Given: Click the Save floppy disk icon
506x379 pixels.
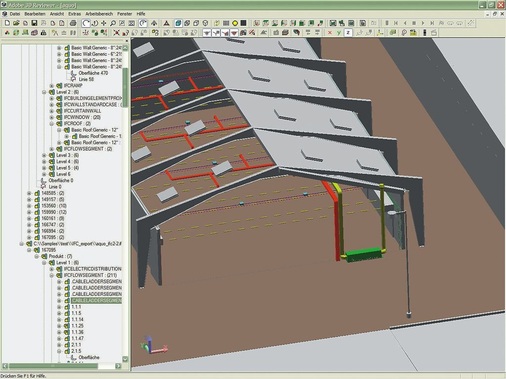Looking at the screenshot, I should point(34,23).
